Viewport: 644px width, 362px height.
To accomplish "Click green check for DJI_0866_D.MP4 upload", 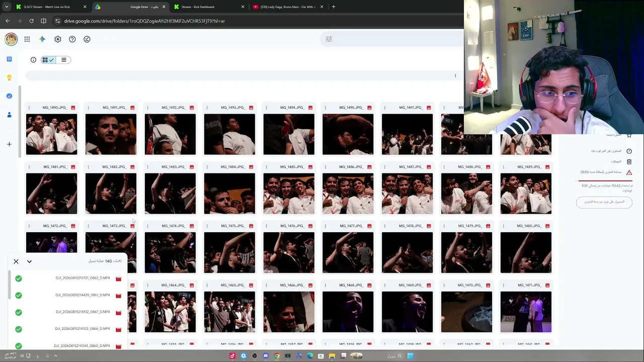I will [x=19, y=329].
